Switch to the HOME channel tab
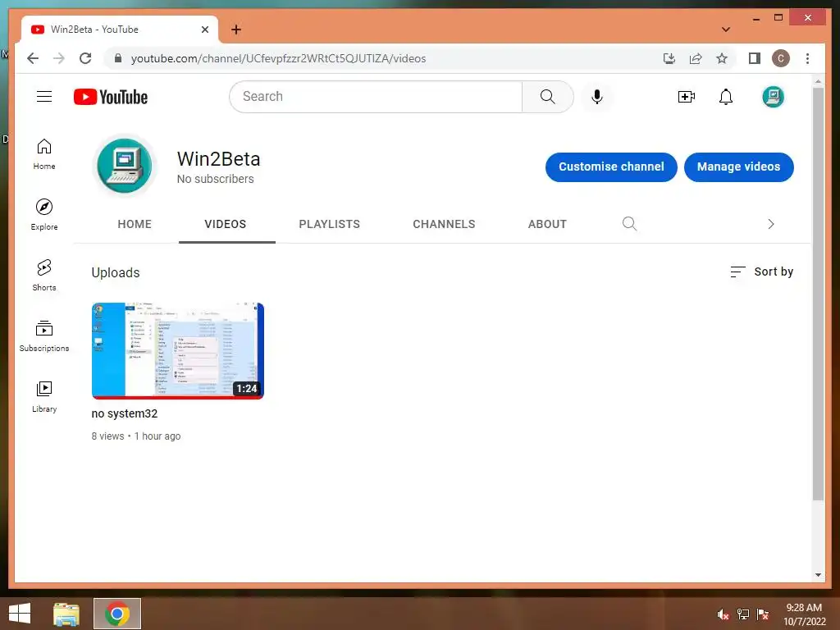The width and height of the screenshot is (840, 630). [x=135, y=224]
